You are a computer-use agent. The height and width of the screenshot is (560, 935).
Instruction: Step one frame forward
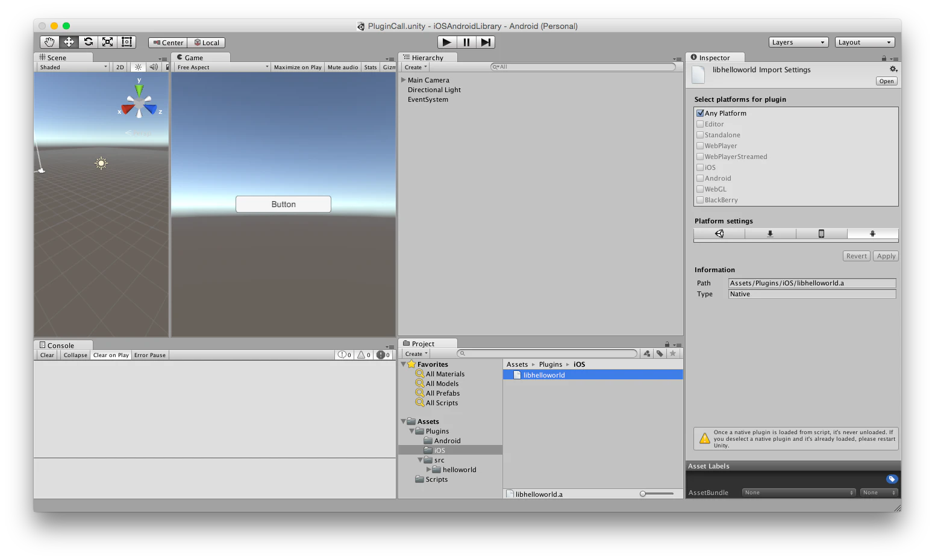pyautogui.click(x=486, y=42)
